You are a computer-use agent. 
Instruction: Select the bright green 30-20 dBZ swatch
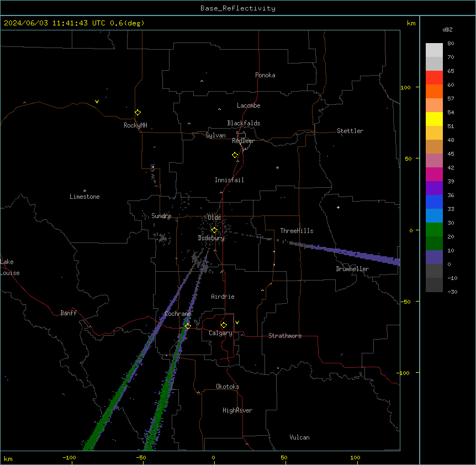coord(434,230)
